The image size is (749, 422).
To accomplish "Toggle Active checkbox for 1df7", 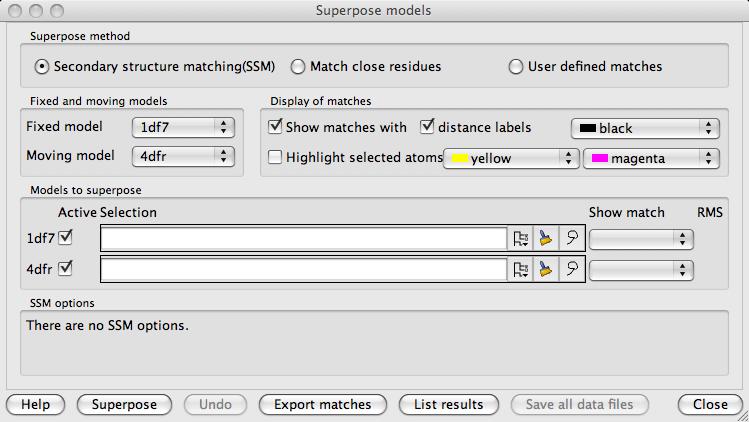I will pyautogui.click(x=65, y=238).
